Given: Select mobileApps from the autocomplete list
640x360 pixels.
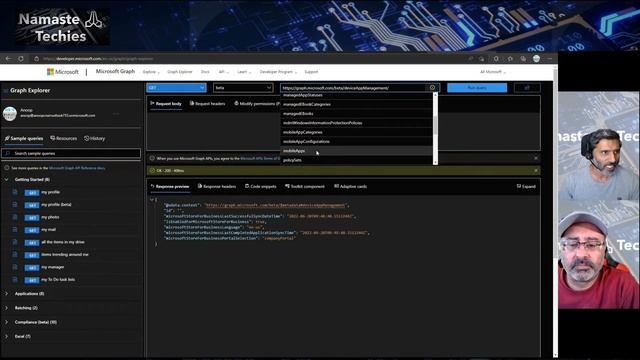Looking at the screenshot, I should [x=356, y=151].
